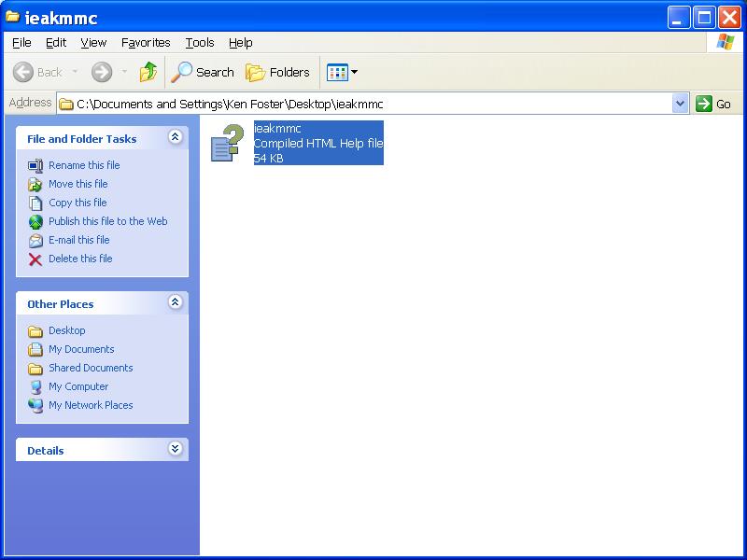Click Delete this file link
The image size is (747, 560).
[80, 259]
